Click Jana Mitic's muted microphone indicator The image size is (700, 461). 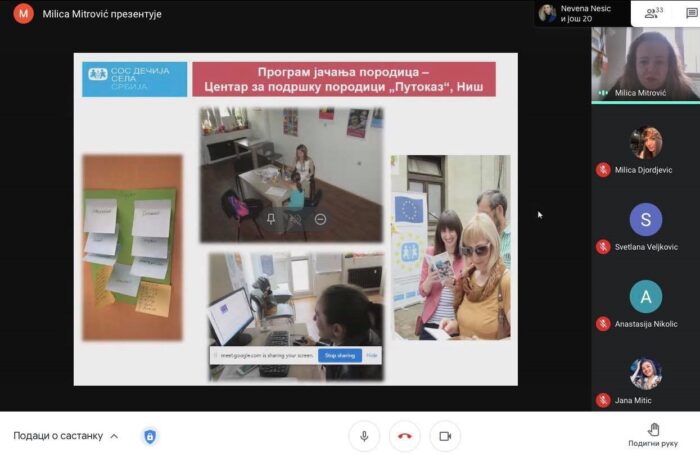[x=603, y=400]
